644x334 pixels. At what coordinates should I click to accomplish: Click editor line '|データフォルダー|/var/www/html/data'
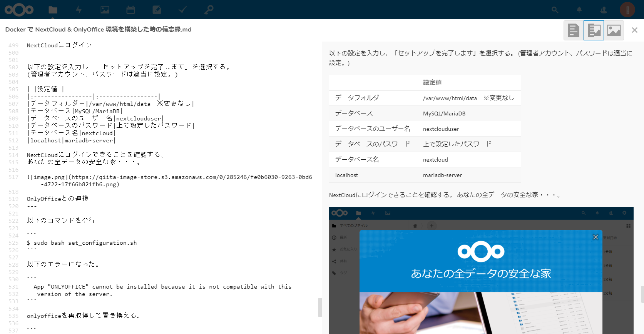[110, 104]
